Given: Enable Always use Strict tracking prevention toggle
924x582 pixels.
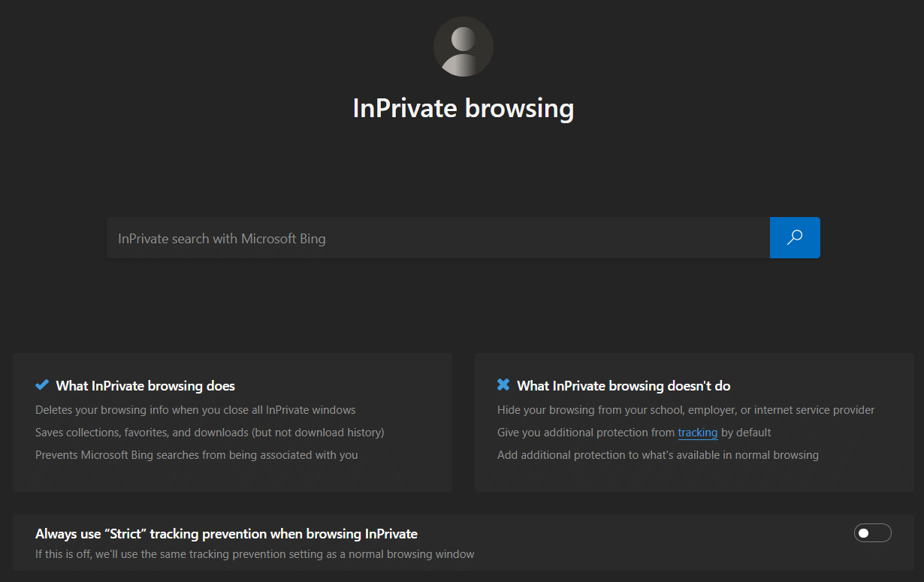Looking at the screenshot, I should [873, 533].
